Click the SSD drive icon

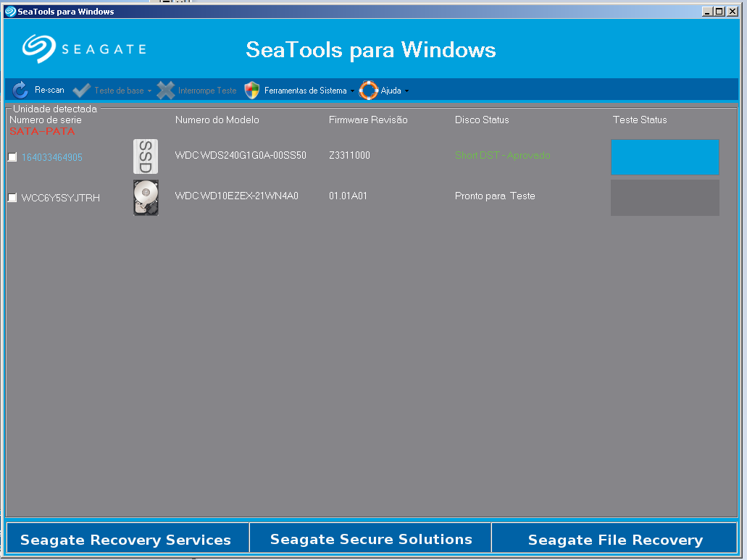[146, 156]
